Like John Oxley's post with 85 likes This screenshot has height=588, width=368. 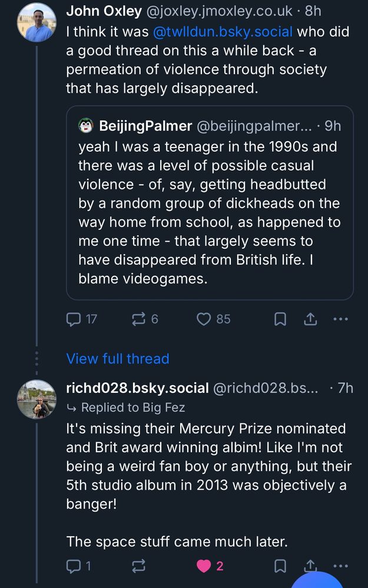pyautogui.click(x=204, y=319)
